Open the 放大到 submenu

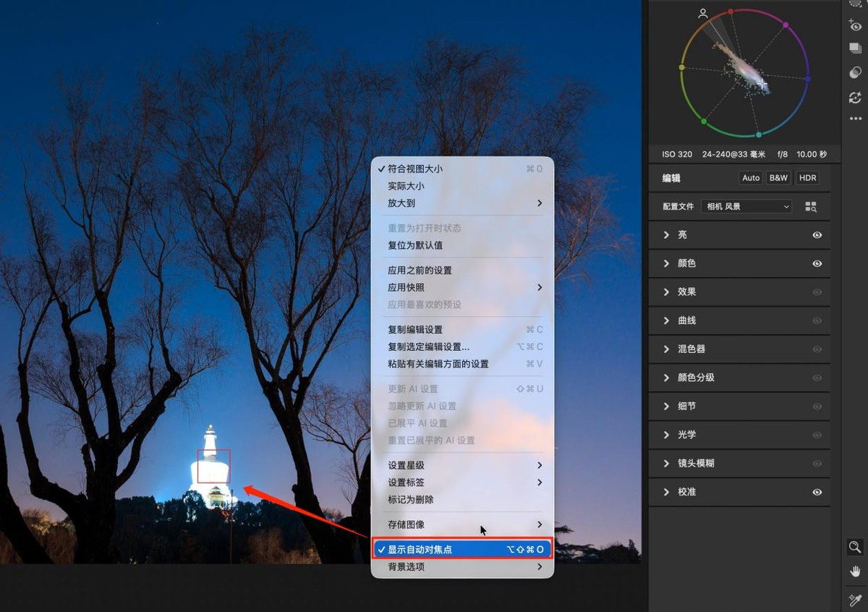click(x=462, y=203)
